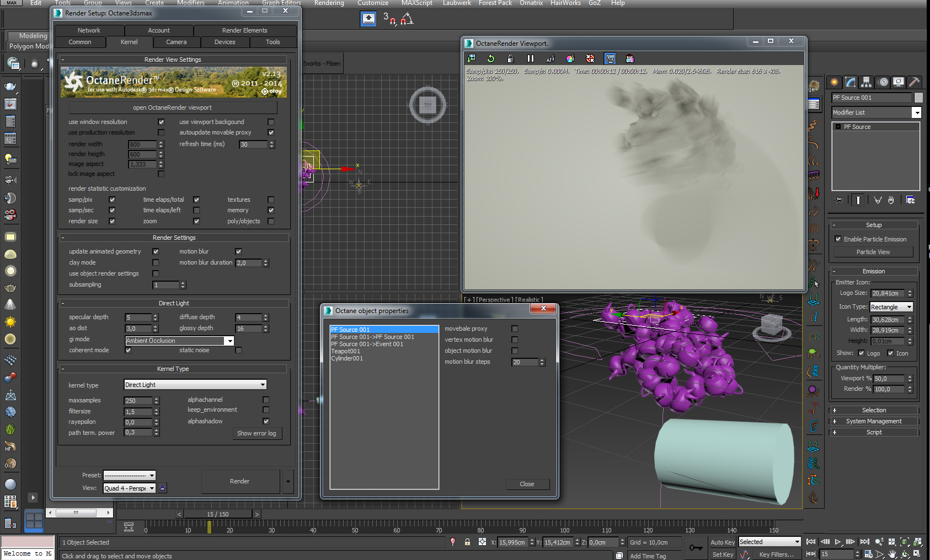Screen dimensions: 930x560
Task: Open the Preset dropdown in Render Setup
Action: click(x=130, y=475)
